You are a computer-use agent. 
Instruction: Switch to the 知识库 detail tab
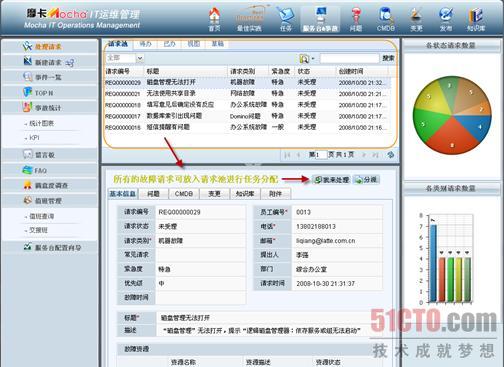point(245,194)
